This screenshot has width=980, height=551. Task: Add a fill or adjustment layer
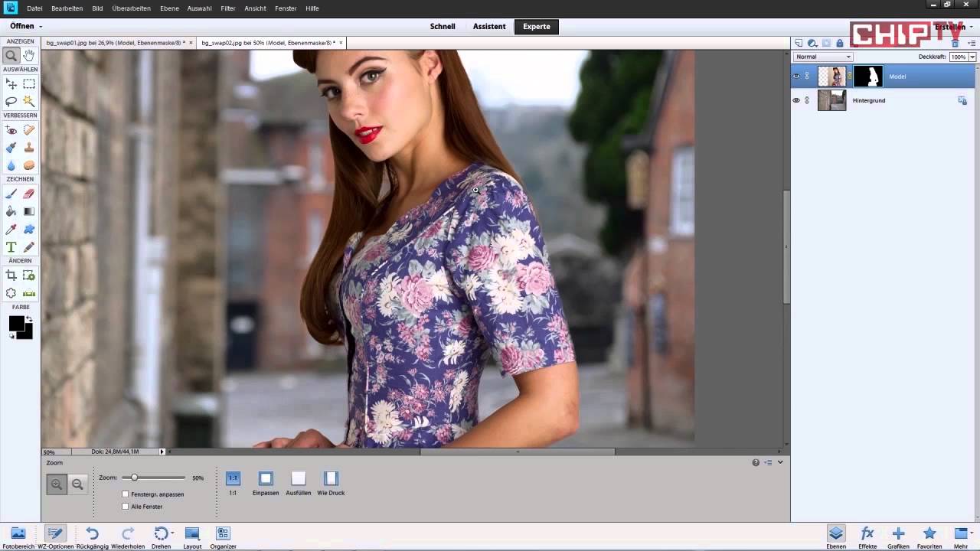812,44
